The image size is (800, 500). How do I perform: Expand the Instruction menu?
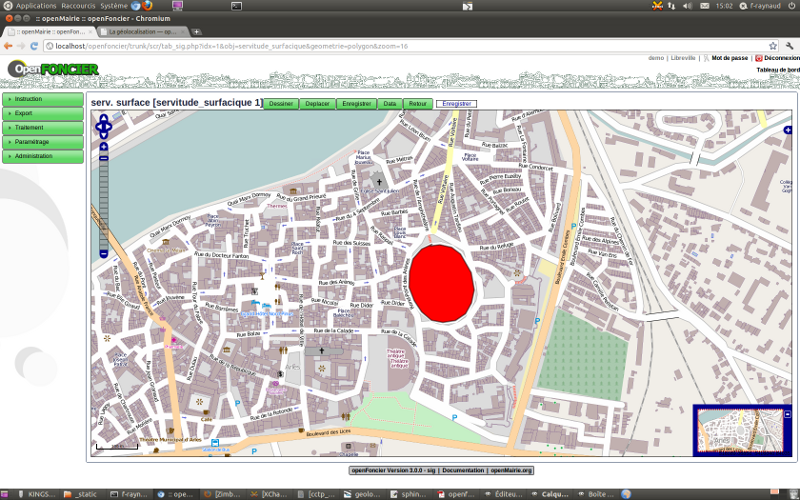(x=43, y=99)
